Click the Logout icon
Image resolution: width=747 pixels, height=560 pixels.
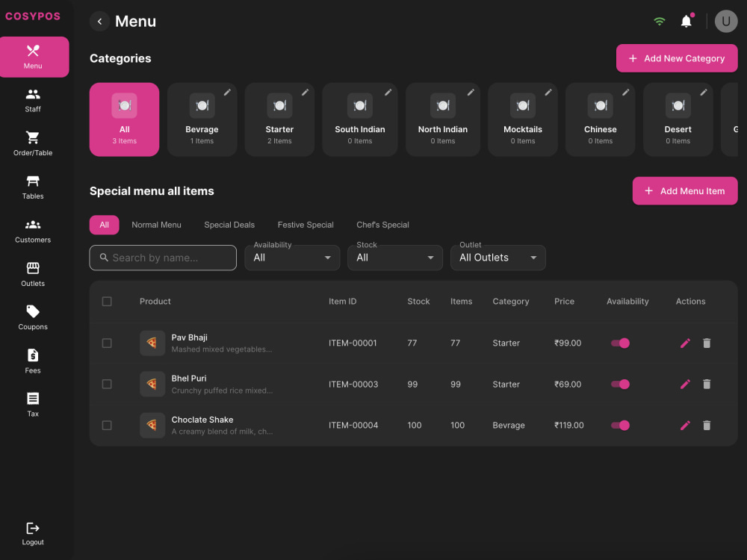(33, 528)
